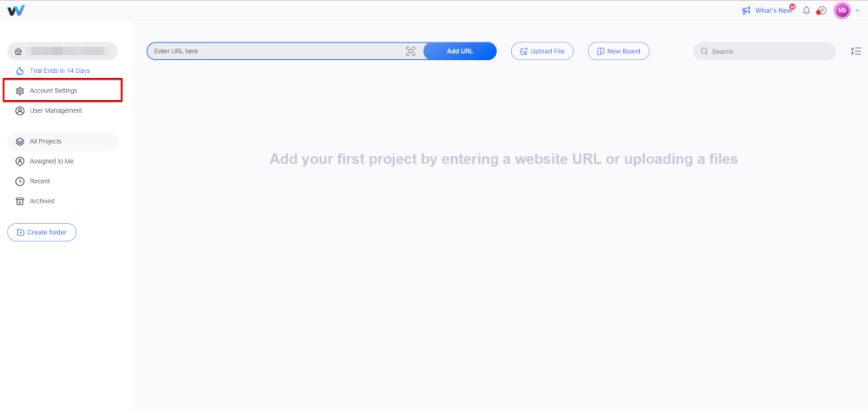Screen dimensions: 868x411
Task: Select All Projects in sidebar
Action: click(x=45, y=142)
